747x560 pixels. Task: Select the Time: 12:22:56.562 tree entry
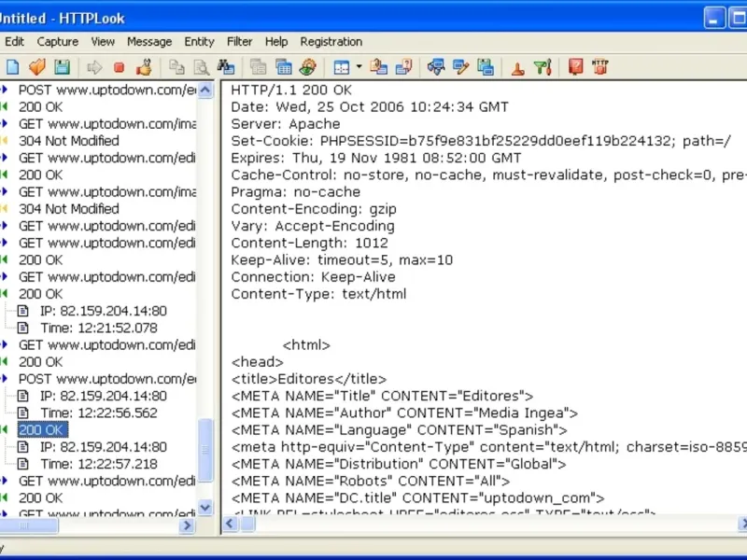click(99, 413)
